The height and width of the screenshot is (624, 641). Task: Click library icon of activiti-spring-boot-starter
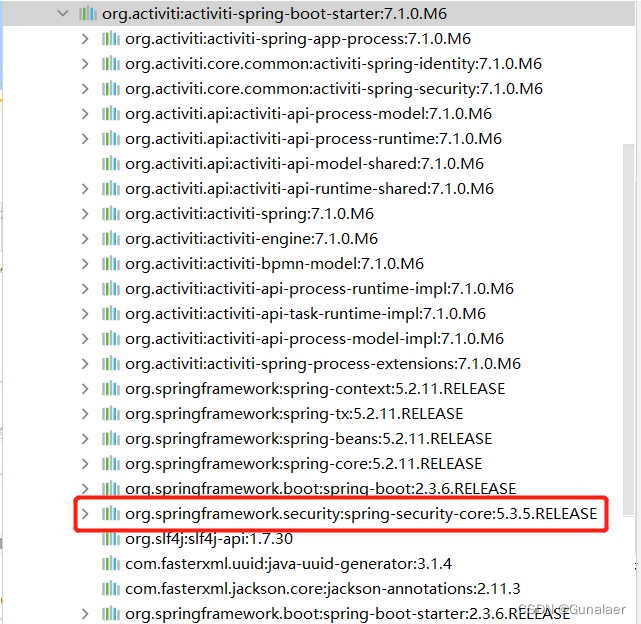point(87,13)
